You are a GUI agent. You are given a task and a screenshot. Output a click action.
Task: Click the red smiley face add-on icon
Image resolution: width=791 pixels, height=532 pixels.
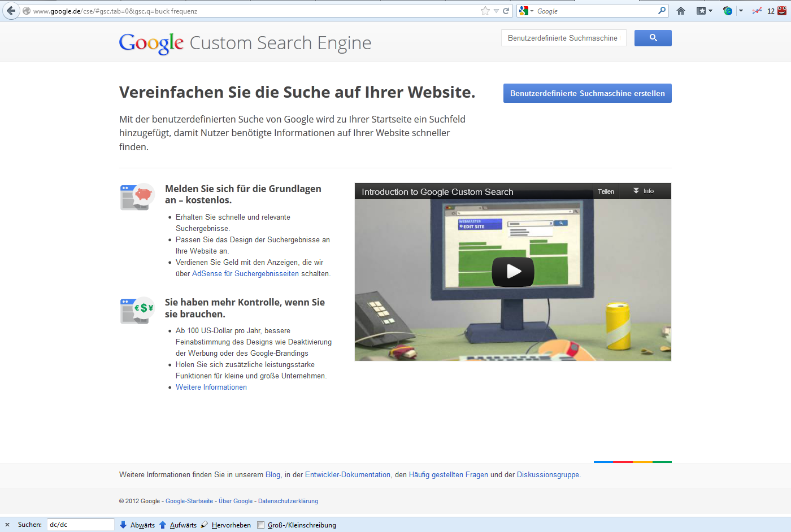click(782, 11)
